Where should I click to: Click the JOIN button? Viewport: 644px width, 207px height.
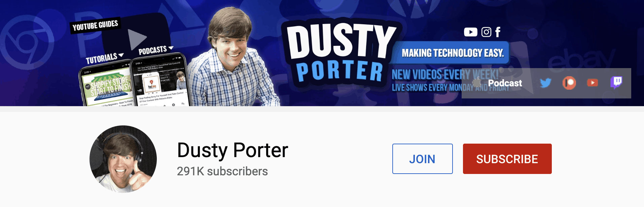click(x=422, y=159)
